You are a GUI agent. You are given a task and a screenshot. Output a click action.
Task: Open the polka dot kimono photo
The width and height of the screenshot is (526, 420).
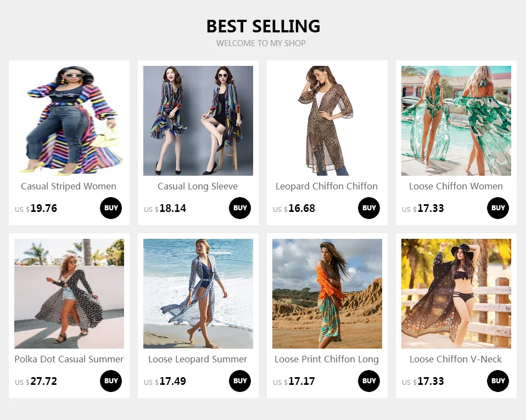69,294
